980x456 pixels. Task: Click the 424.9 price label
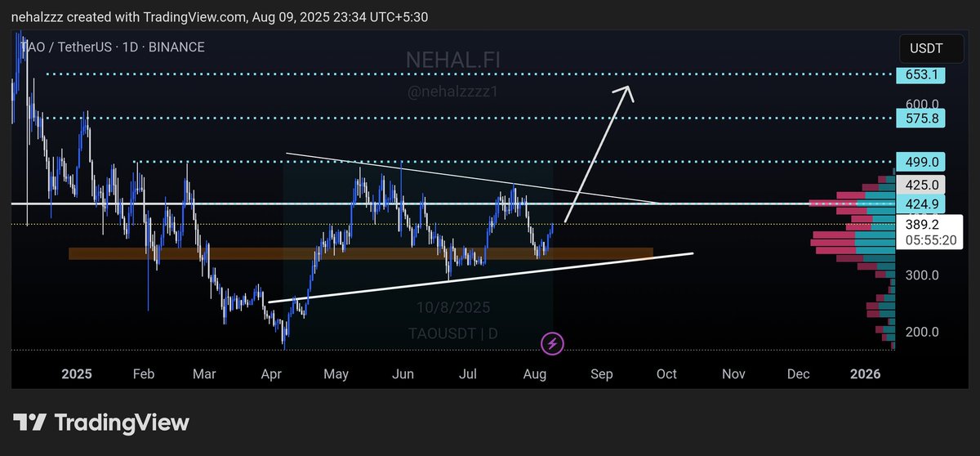[920, 203]
